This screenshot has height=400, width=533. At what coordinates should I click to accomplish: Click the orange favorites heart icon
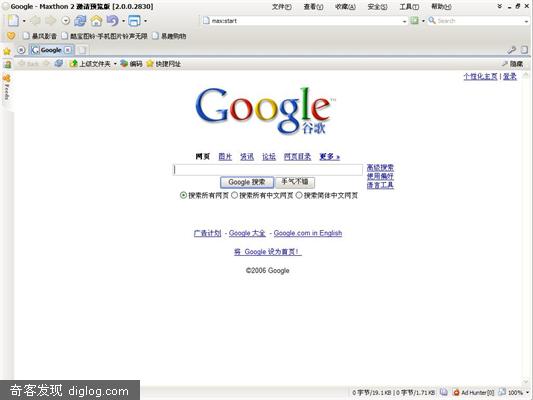tap(11, 36)
